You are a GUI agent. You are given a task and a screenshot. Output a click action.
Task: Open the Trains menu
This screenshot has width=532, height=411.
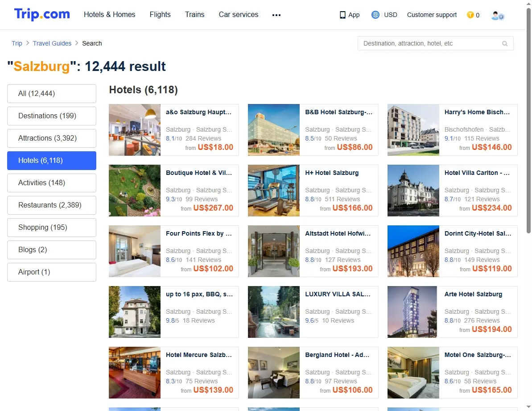point(195,15)
